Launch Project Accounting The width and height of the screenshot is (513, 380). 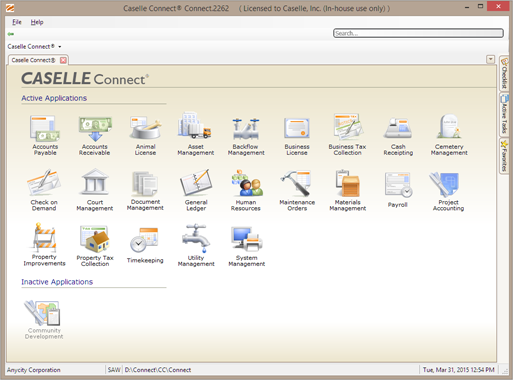(x=448, y=191)
